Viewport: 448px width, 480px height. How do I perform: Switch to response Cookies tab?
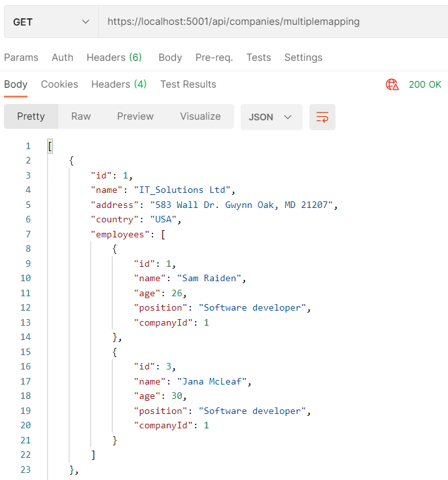tap(60, 84)
